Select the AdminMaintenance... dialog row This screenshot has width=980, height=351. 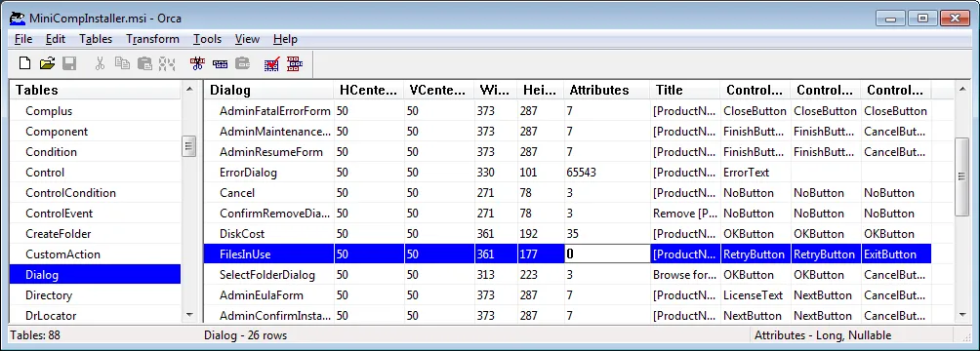(567, 132)
